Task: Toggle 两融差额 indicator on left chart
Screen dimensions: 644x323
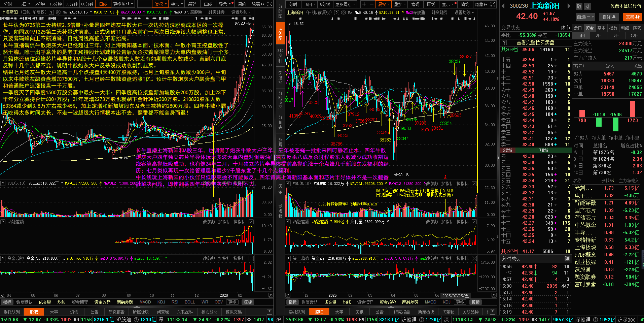Action: [x=125, y=302]
